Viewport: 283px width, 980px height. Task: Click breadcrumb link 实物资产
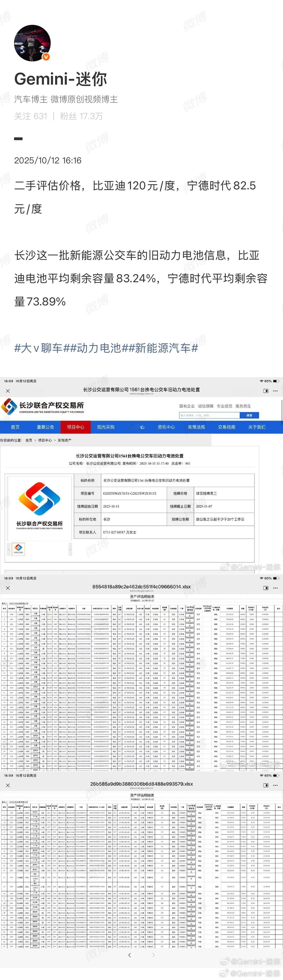point(64,440)
